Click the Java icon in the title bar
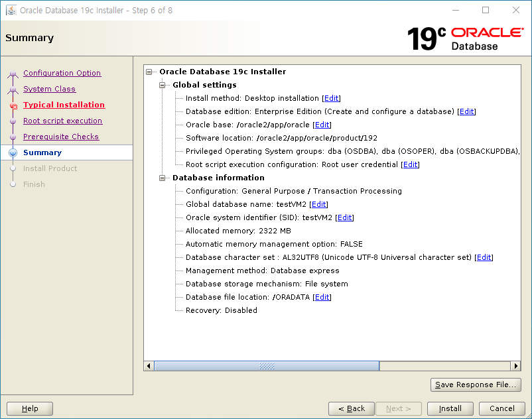 point(11,10)
